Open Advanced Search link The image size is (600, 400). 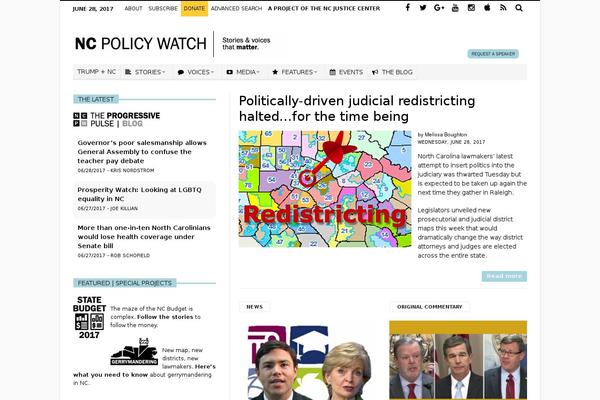(x=236, y=8)
